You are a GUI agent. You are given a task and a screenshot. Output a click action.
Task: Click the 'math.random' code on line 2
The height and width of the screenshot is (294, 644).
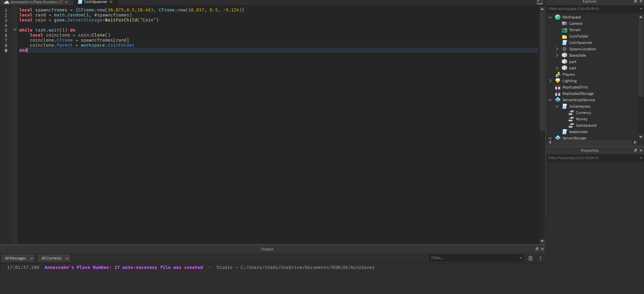click(x=68, y=15)
